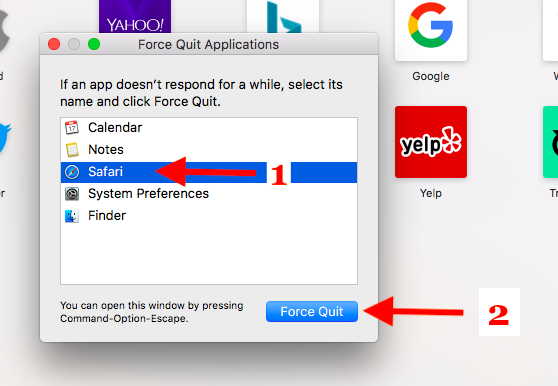Viewport: 558px width, 386px height.
Task: Click the Notes app icon
Action: 72,150
